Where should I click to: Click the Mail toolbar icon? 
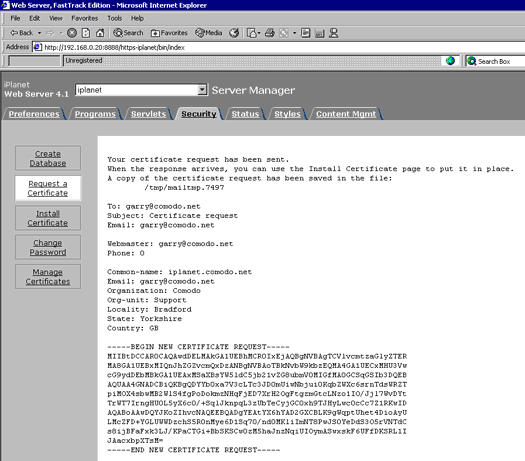(x=252, y=33)
